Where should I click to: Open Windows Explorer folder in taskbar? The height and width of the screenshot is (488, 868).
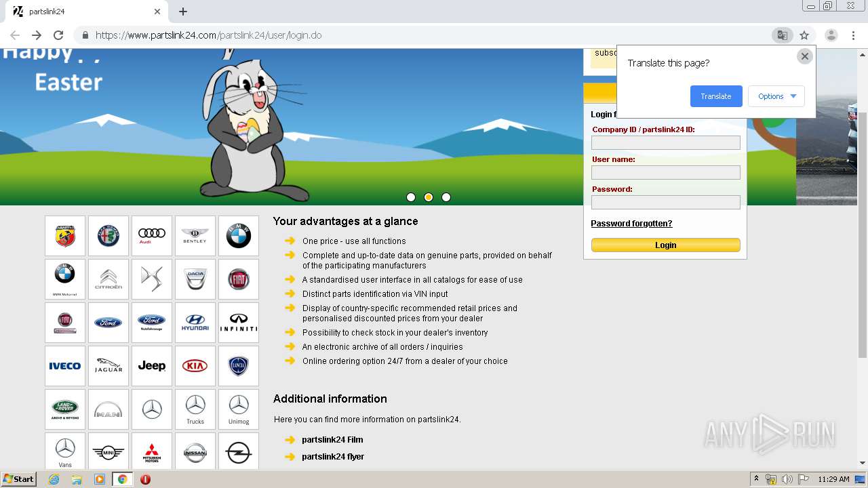coord(77,479)
